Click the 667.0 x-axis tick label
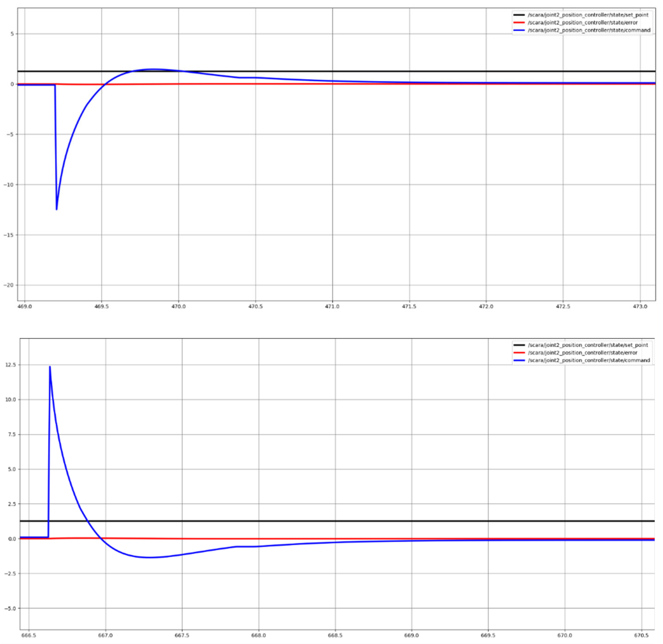The image size is (663, 644). pyautogui.click(x=106, y=635)
